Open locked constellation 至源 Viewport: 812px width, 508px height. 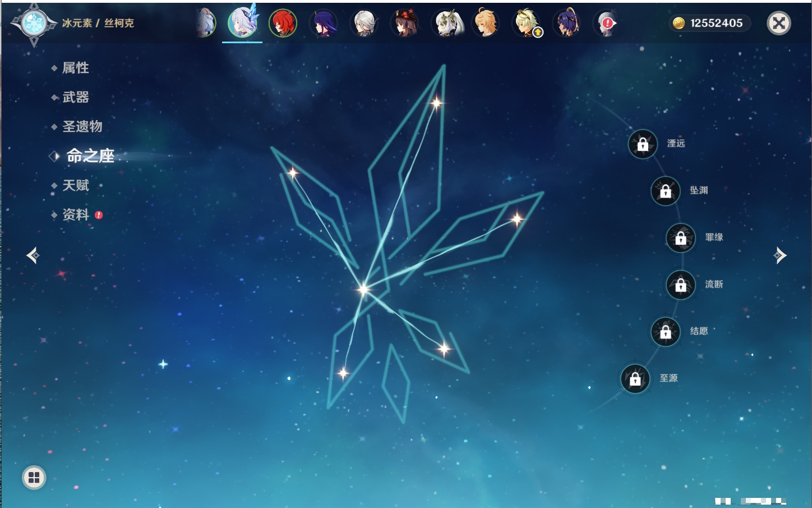tap(635, 379)
